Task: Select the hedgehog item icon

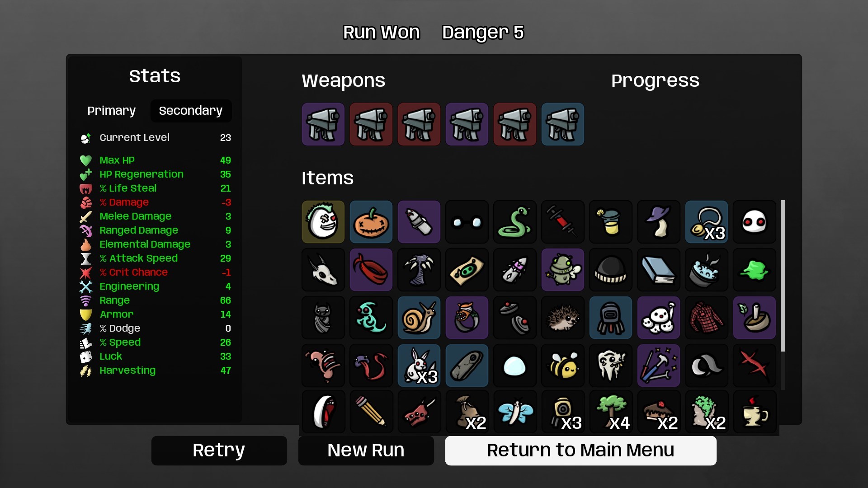Action: click(562, 318)
